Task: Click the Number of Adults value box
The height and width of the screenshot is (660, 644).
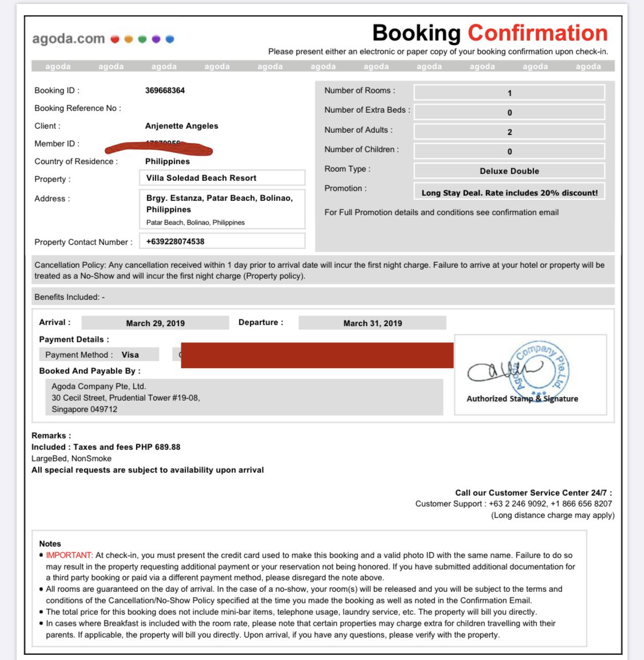Action: [509, 132]
